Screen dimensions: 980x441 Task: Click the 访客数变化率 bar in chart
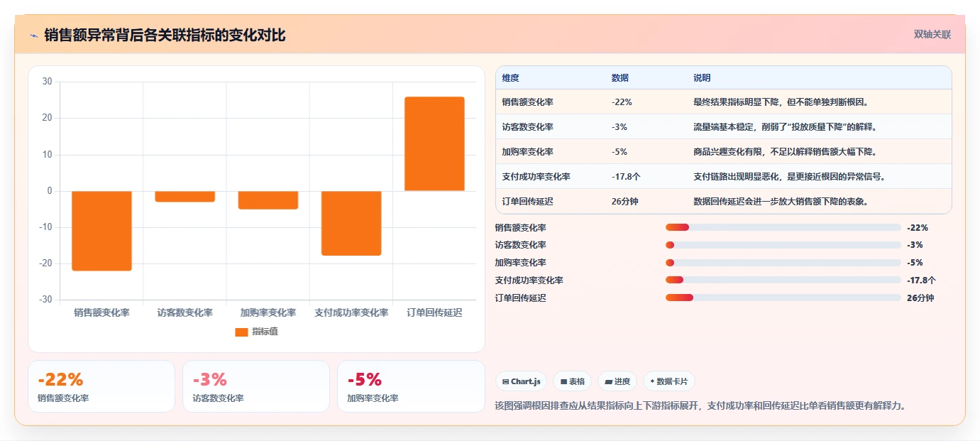185,197
